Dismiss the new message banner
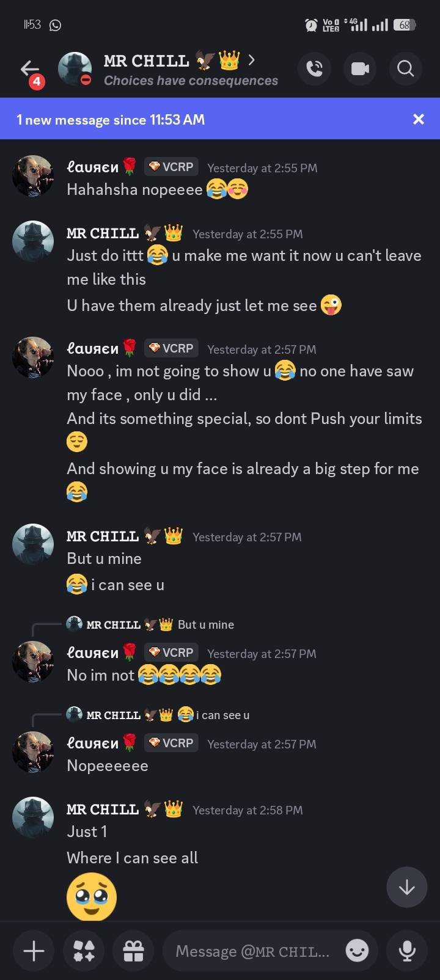 (x=419, y=119)
